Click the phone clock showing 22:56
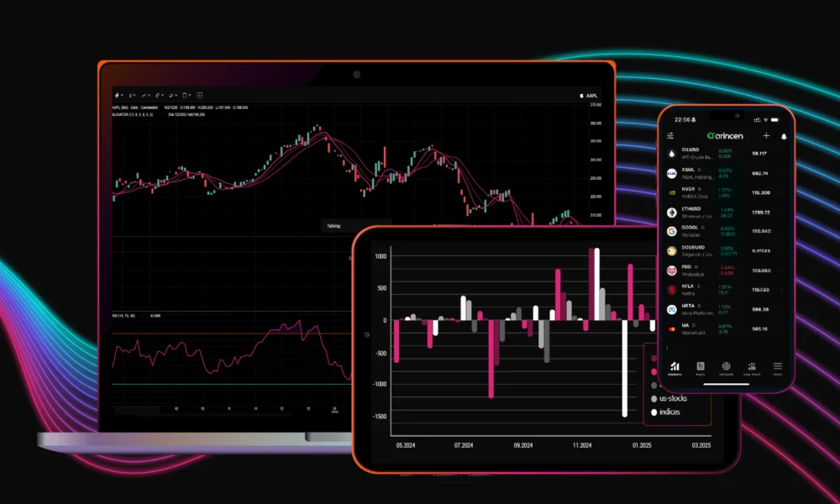 pyautogui.click(x=682, y=120)
